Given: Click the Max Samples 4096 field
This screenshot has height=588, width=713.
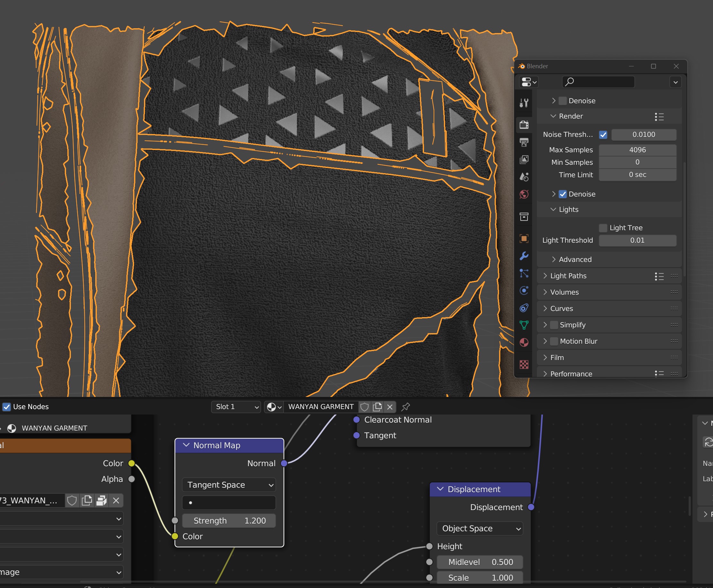Looking at the screenshot, I should 637,150.
